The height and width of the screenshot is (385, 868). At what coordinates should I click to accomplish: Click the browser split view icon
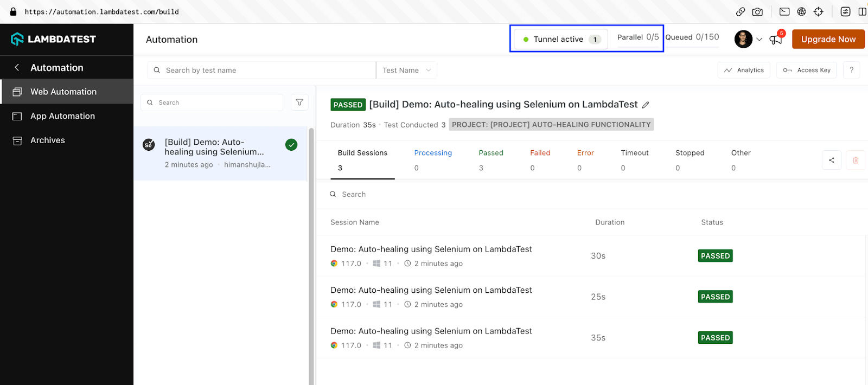863,11
